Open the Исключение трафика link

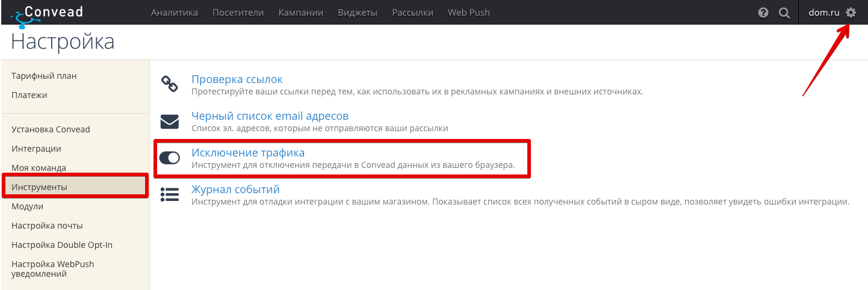[x=248, y=153]
